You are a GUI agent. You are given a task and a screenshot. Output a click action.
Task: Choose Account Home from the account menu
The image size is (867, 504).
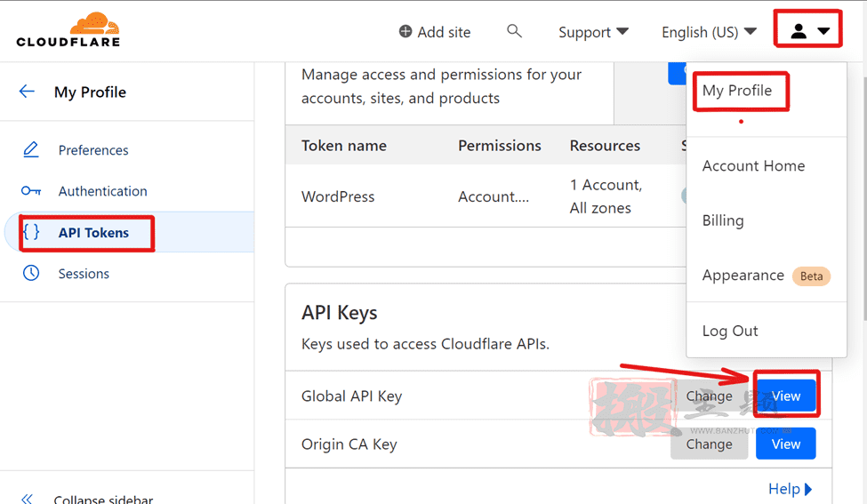pyautogui.click(x=754, y=166)
